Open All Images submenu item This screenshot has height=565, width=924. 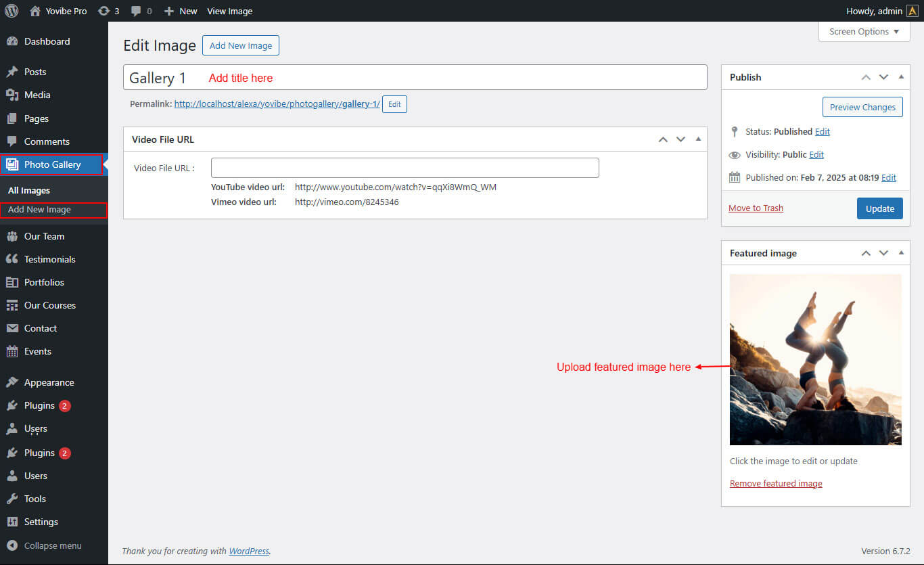pos(29,191)
